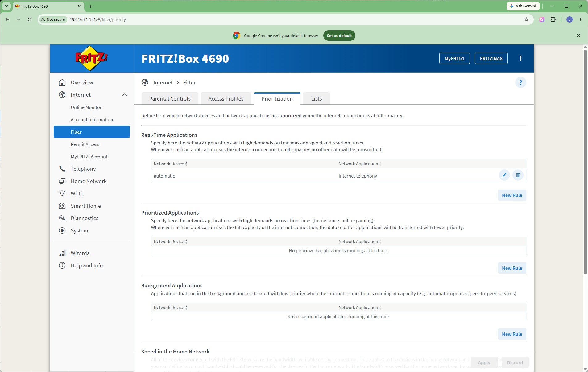588x372 pixels.
Task: Close the FRITZ!Box 4690 browser tab
Action: 79,6
